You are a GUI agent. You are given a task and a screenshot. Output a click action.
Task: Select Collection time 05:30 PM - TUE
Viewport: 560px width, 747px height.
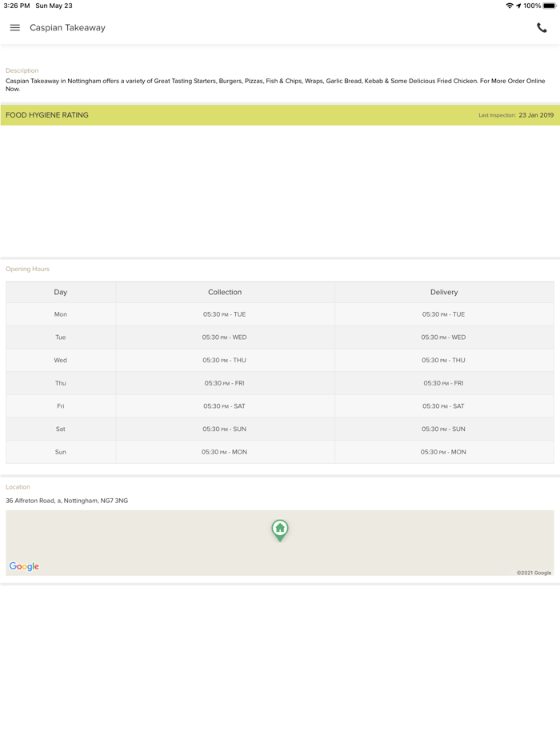tap(225, 314)
